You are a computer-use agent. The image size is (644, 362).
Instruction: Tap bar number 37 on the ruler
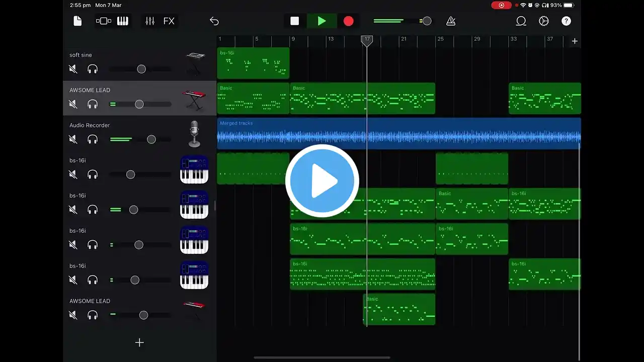550,39
